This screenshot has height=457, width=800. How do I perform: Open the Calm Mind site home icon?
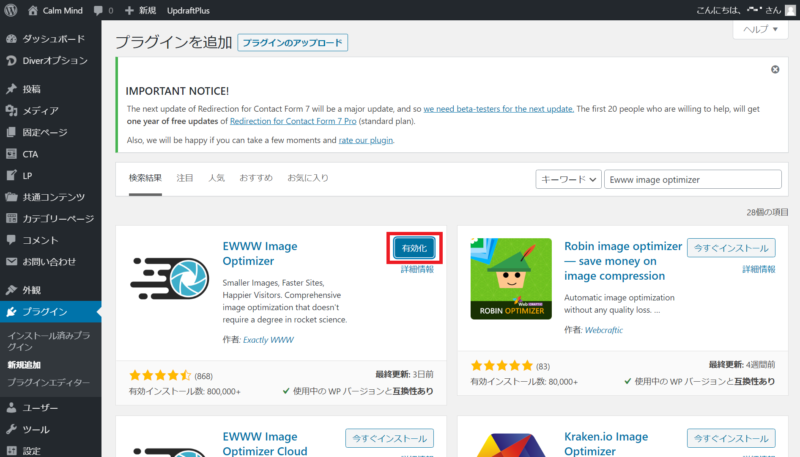point(33,10)
